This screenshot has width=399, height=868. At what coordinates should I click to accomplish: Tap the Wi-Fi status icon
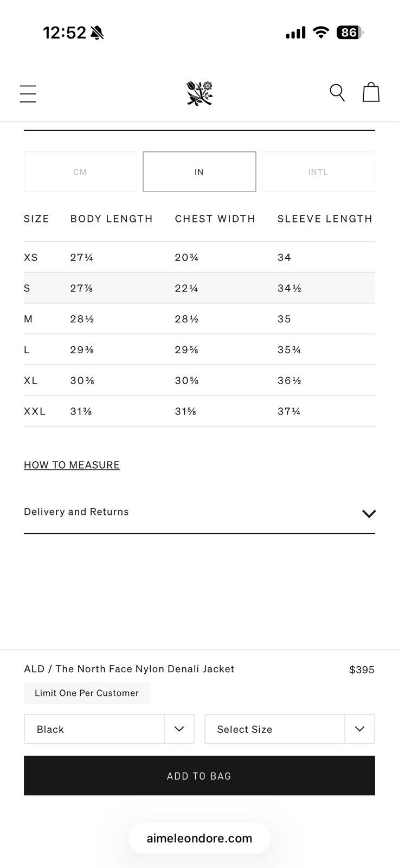coord(321,33)
